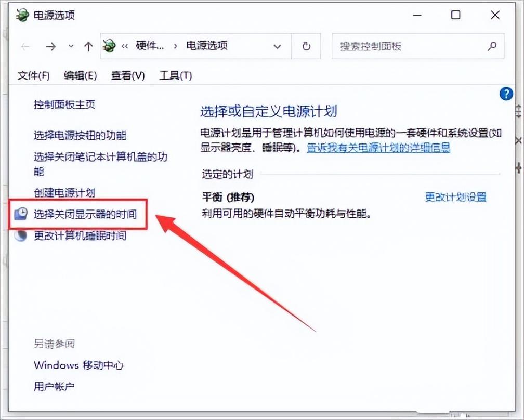Maximize the 电源选项 window
Screen dimensions: 524x420
pyautogui.click(x=456, y=15)
